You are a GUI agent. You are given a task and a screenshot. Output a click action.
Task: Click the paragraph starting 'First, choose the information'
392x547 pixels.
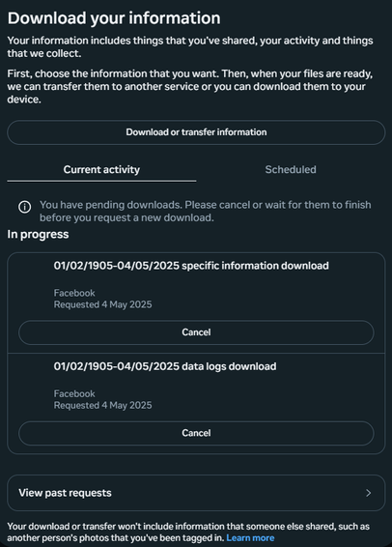tap(190, 87)
